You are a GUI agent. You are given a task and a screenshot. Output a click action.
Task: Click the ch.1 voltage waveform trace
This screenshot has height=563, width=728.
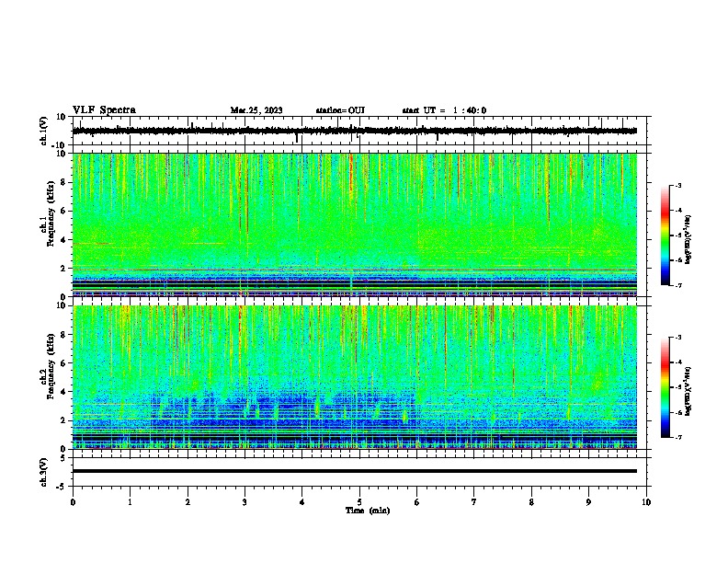(355, 131)
